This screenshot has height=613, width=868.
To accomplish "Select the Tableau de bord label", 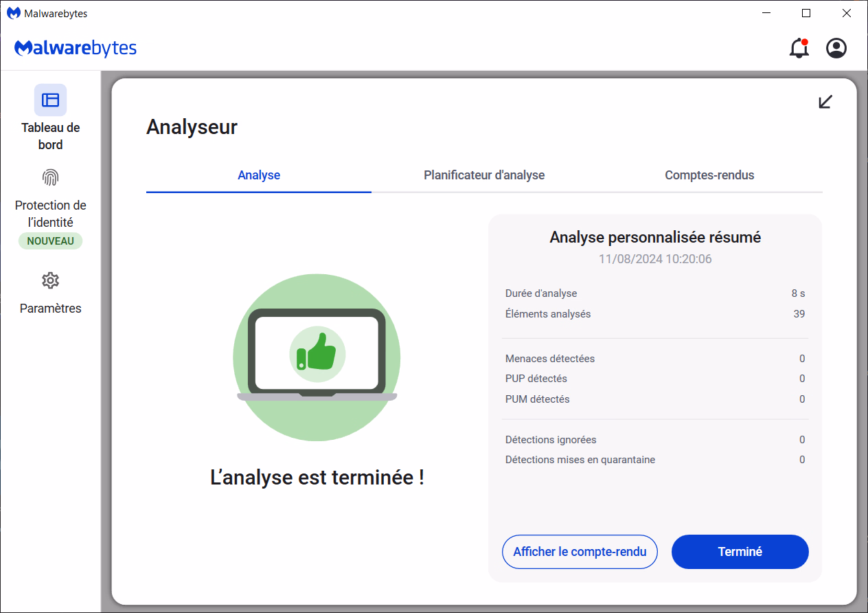I will 50,136.
